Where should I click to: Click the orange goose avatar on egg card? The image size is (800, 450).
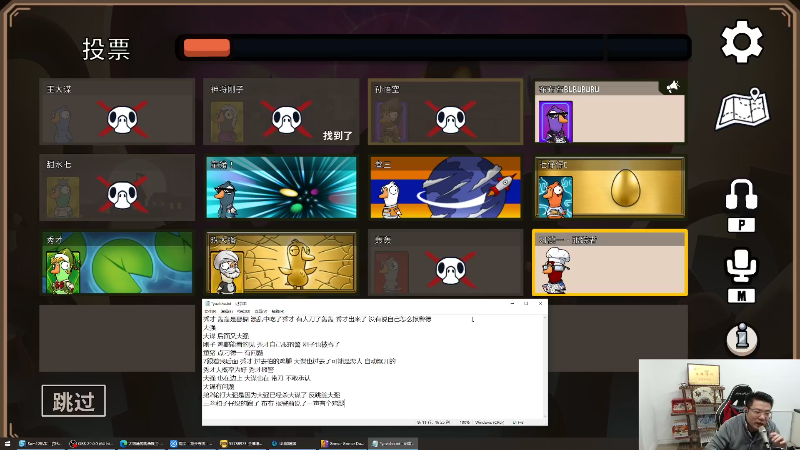click(556, 197)
